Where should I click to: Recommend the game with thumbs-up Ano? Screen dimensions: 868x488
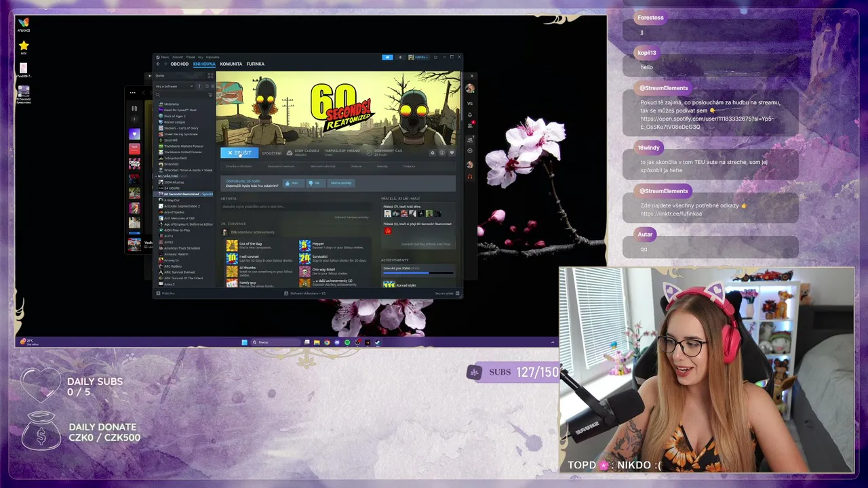click(x=293, y=183)
